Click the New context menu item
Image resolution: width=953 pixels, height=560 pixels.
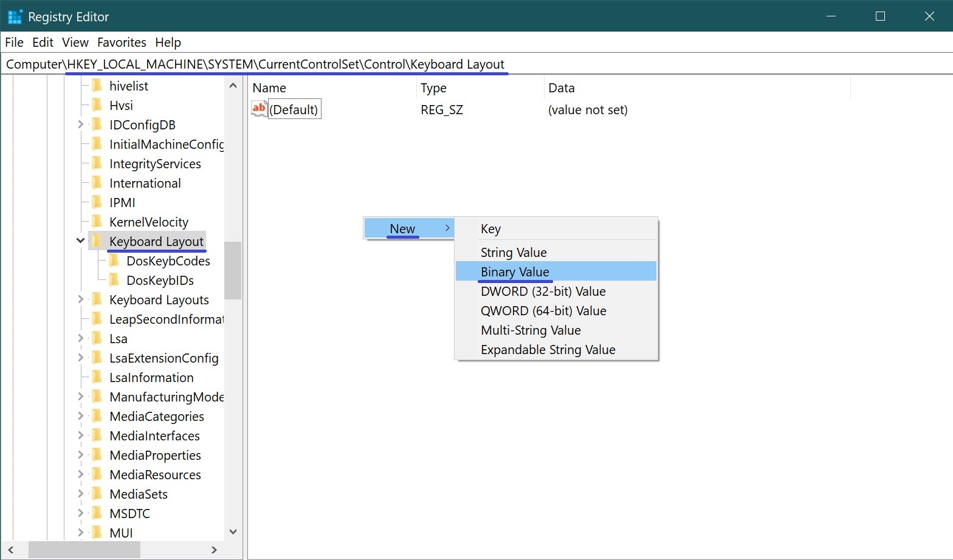tap(409, 228)
